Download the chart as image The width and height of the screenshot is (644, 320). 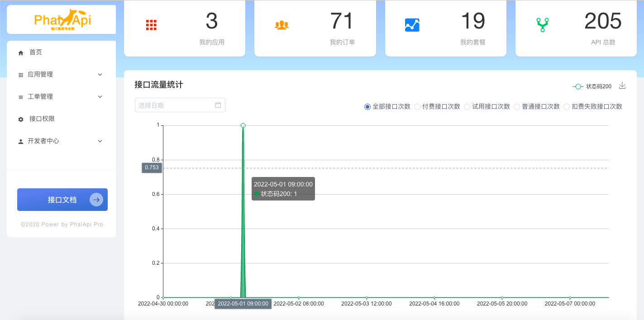pos(622,86)
